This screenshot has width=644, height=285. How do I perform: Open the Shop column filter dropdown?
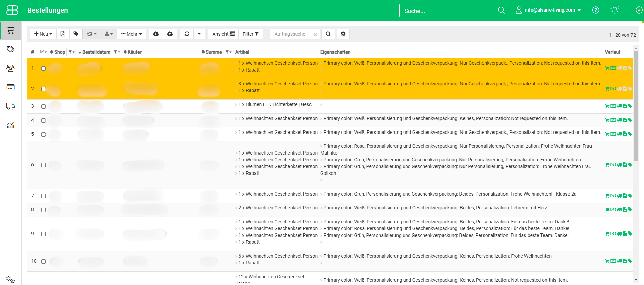72,52
